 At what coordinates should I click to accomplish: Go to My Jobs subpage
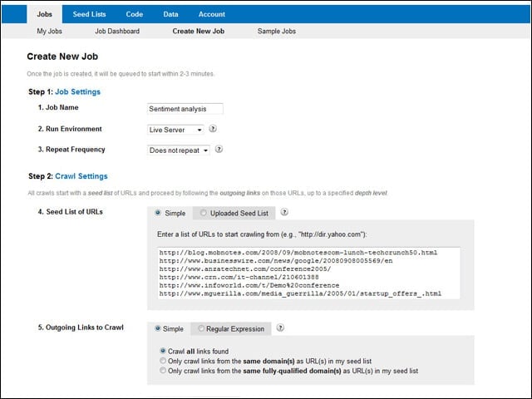pos(50,32)
